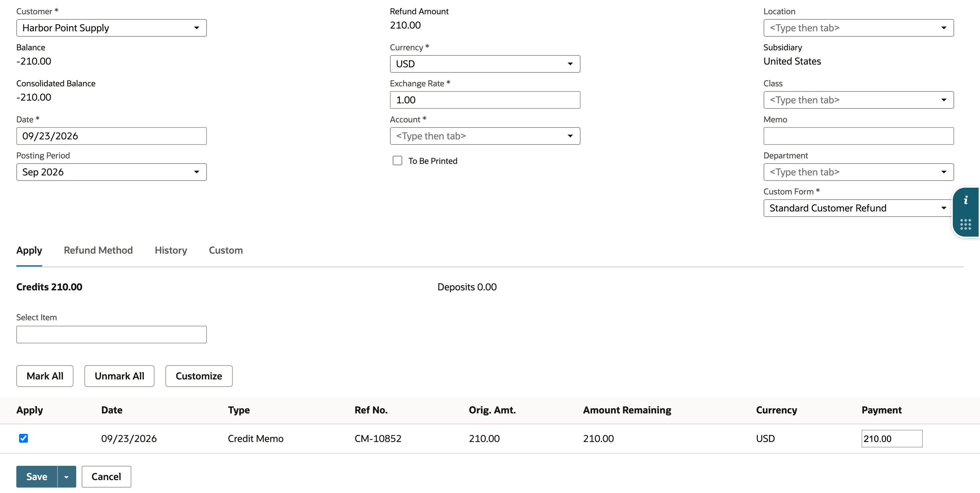Click the Mark All button
This screenshot has width=980, height=493.
point(45,376)
